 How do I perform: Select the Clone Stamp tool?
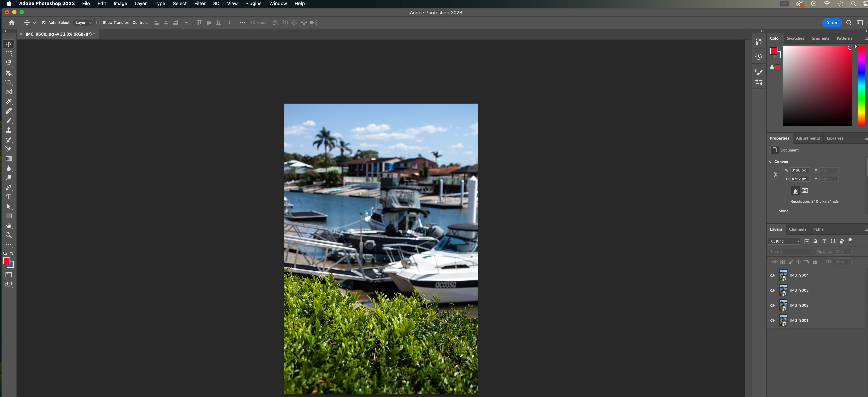point(9,130)
